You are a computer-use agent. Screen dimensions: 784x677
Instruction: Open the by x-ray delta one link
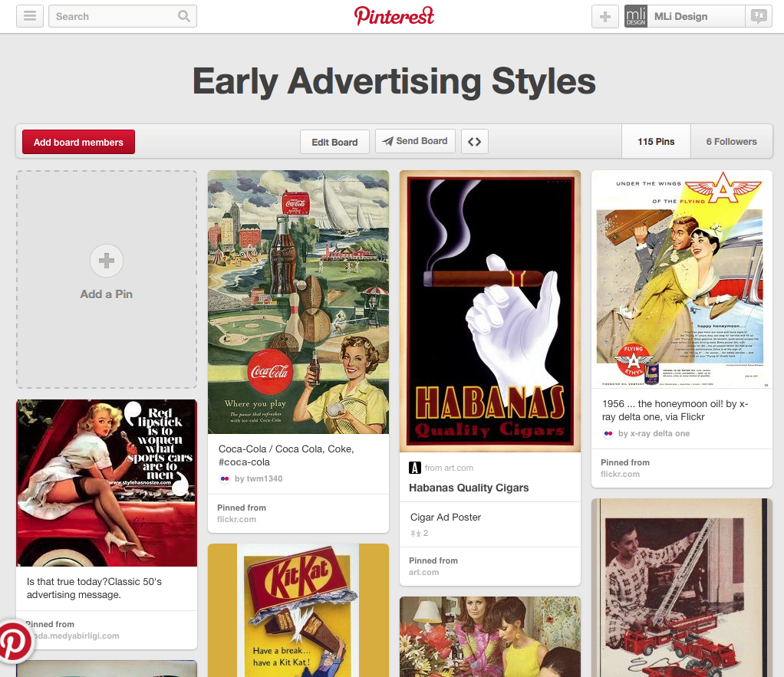pyautogui.click(x=654, y=434)
